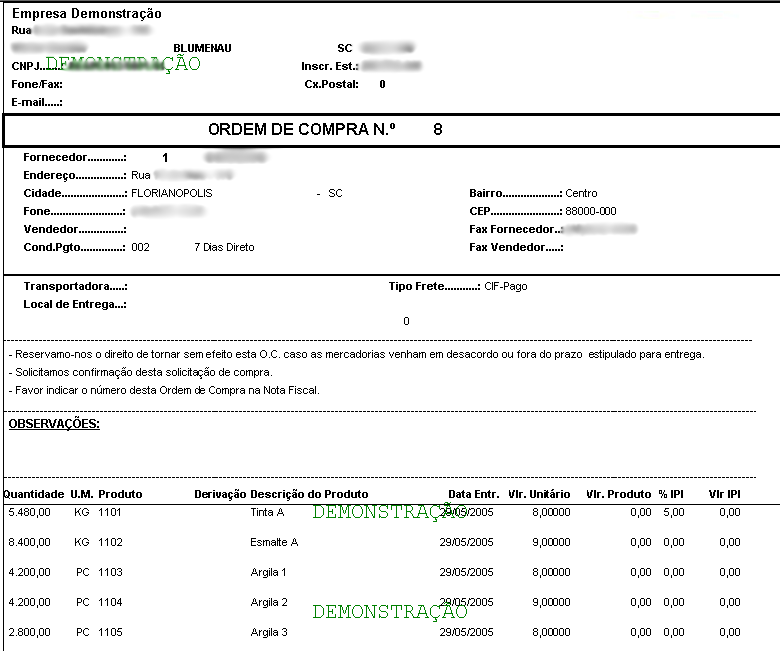Click the 'Fax Vendedor' label
Image resolution: width=780 pixels, height=651 pixels.
click(516, 247)
